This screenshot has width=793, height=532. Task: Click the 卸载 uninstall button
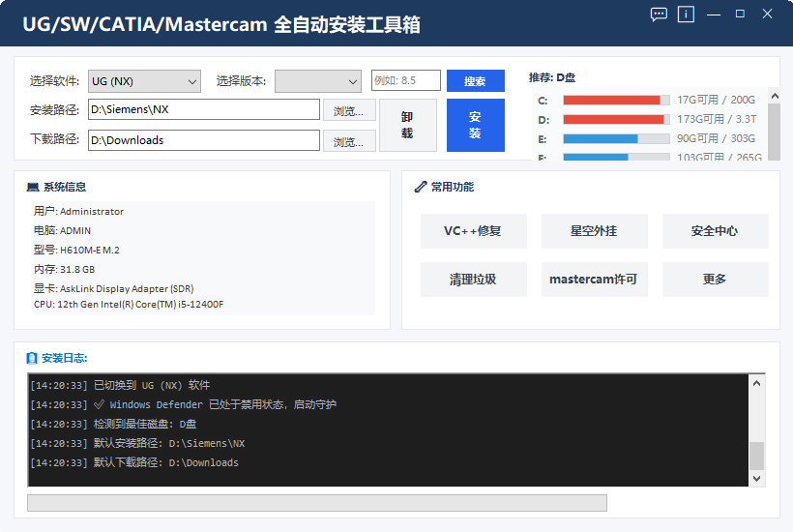[x=408, y=125]
